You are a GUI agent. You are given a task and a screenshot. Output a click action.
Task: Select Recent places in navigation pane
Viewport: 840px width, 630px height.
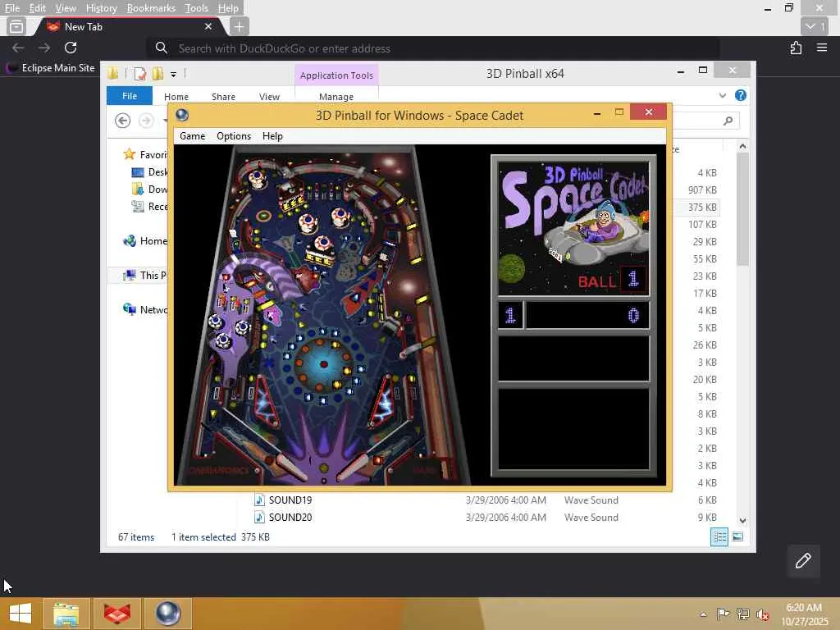coord(149,206)
